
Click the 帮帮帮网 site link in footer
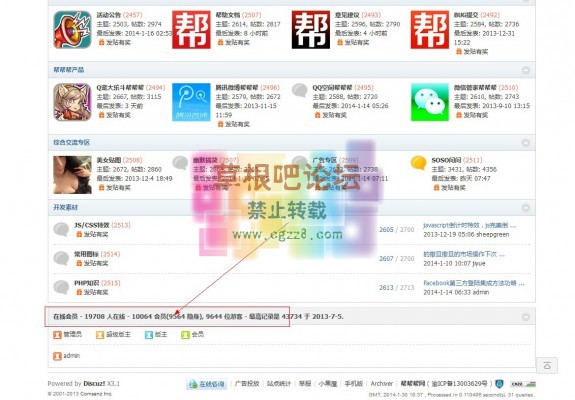[413, 384]
